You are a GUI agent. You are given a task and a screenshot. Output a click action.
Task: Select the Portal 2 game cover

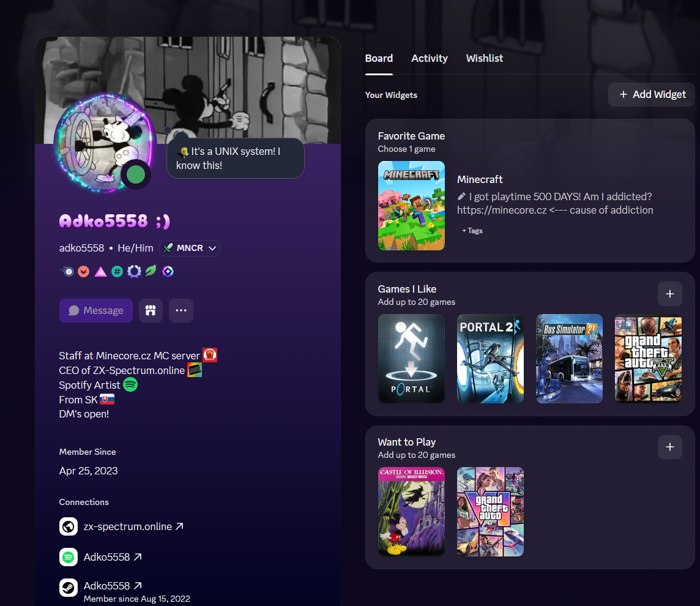(x=490, y=359)
